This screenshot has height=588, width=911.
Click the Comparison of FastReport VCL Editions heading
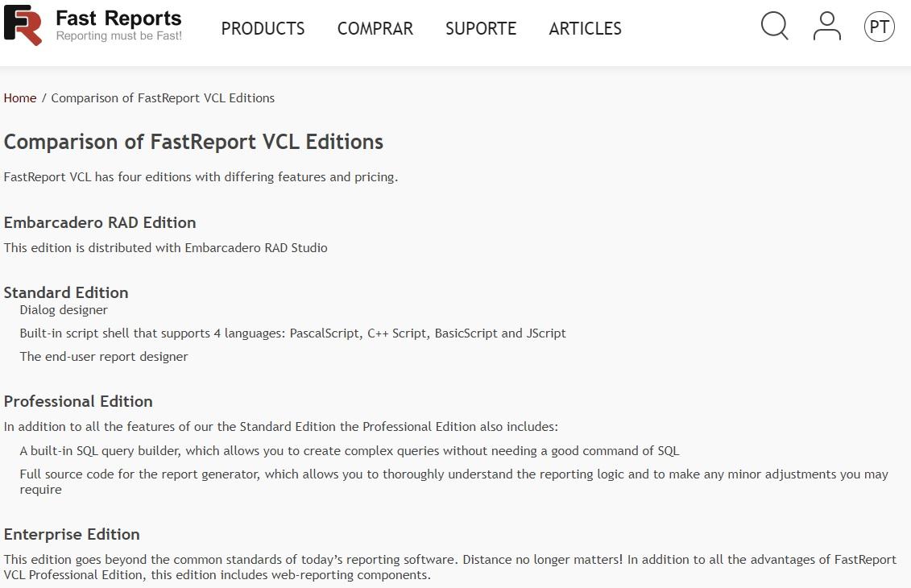[x=193, y=142]
